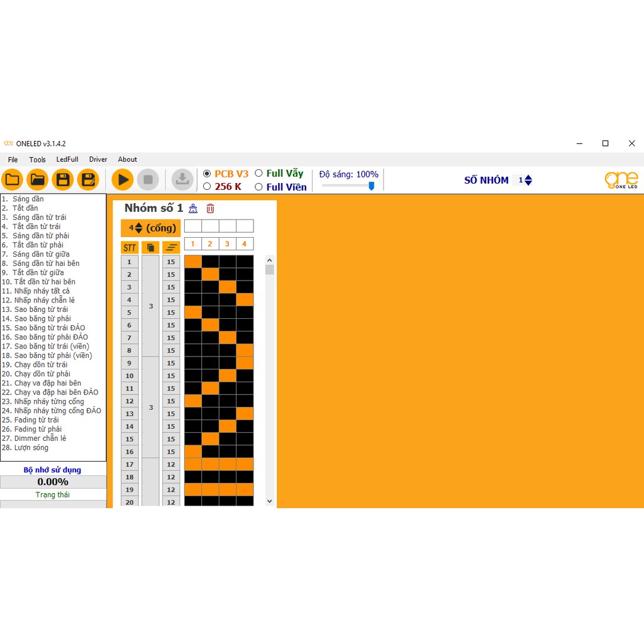Open the Driver menu
The width and height of the screenshot is (644, 644).
point(98,159)
